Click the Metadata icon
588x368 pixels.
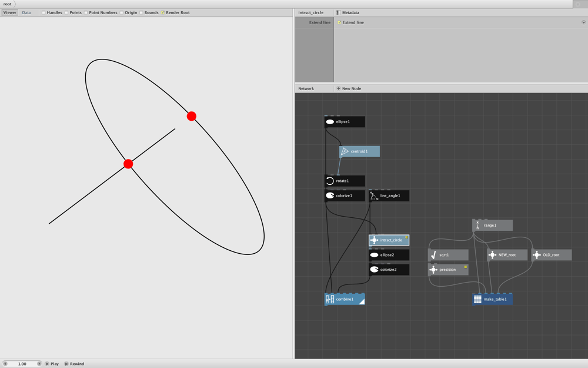338,12
